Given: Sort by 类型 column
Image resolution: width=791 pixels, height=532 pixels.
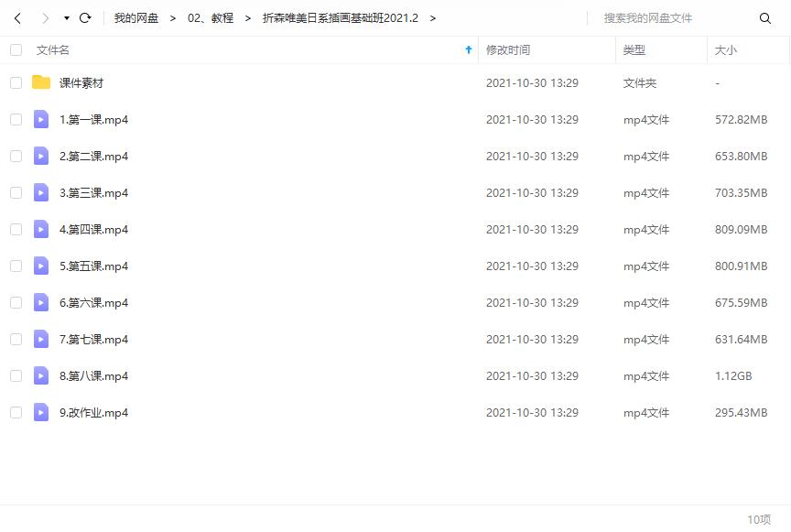Looking at the screenshot, I should pyautogui.click(x=634, y=50).
